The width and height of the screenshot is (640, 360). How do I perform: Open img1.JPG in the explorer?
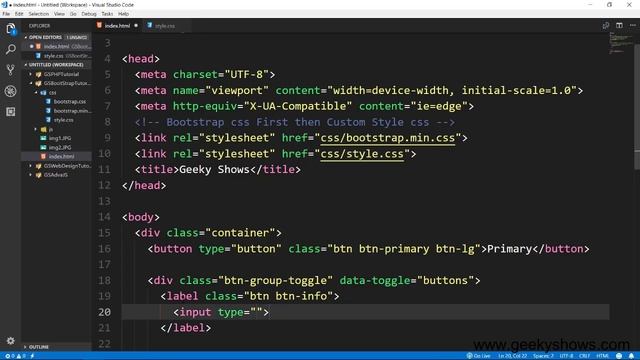[60, 138]
